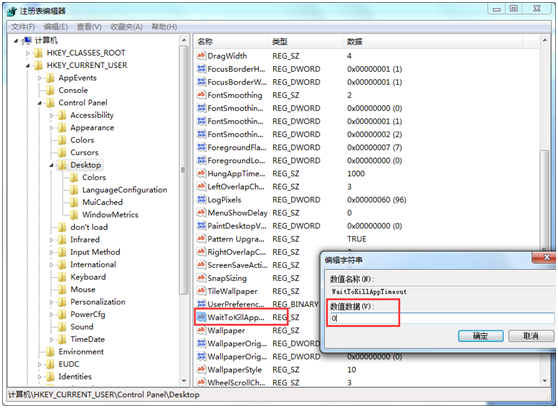Click the WaitToKillApp... string value icon
Screen dimensions: 558x408
(x=201, y=317)
